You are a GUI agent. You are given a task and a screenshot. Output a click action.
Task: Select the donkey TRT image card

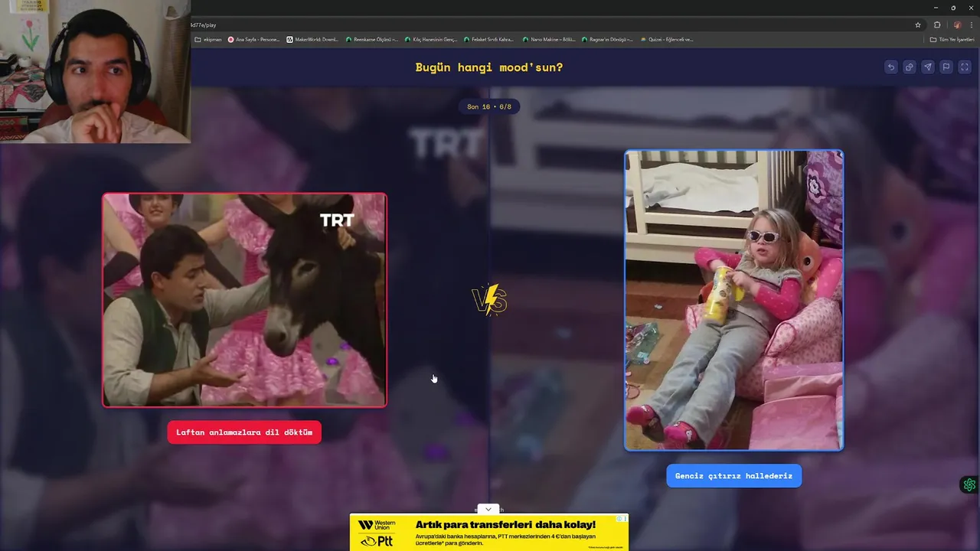(244, 300)
